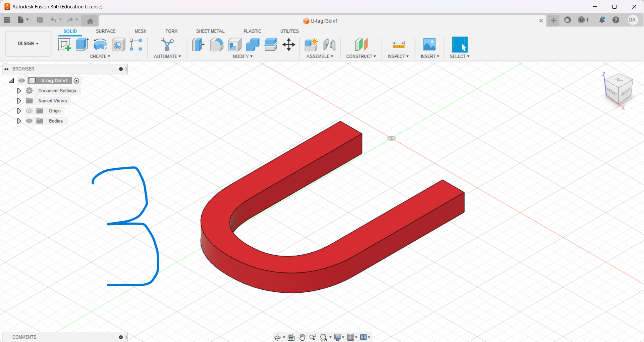This screenshot has height=342, width=644.
Task: Click the Extrude tool icon
Action: [82, 44]
